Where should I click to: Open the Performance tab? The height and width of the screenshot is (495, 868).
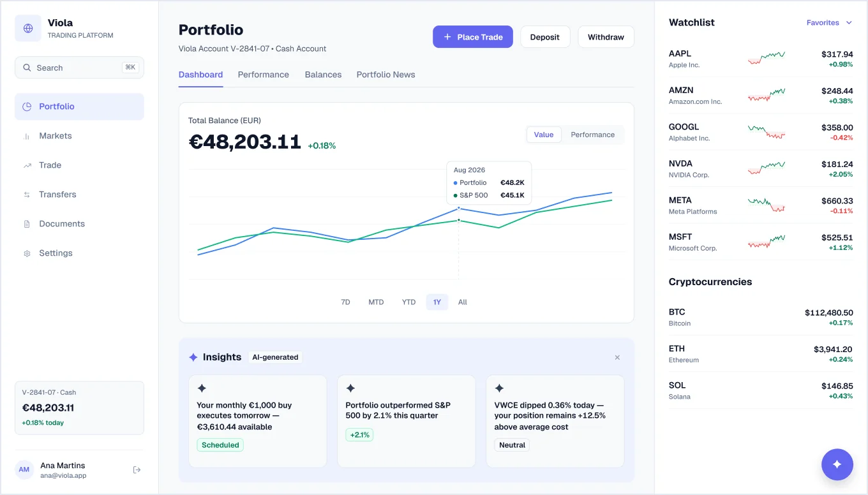264,75
